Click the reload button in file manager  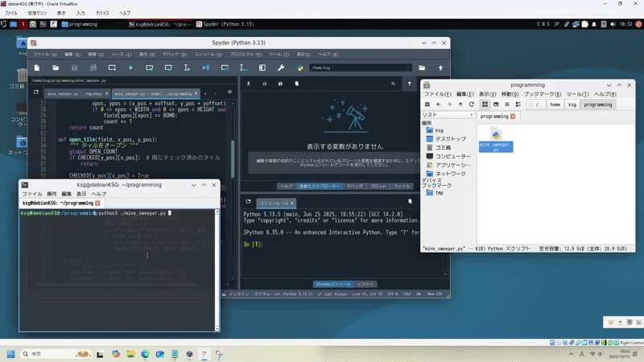tap(472, 105)
